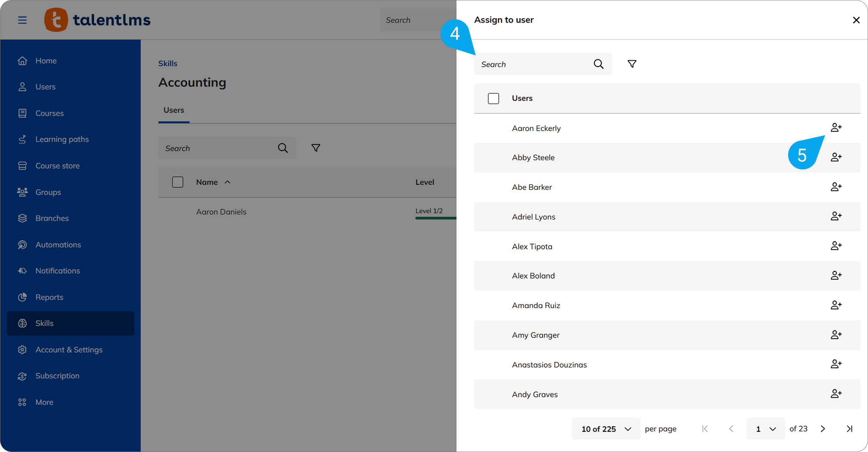This screenshot has height=452, width=868.
Task: Check the Name column select-all box
Action: click(178, 182)
